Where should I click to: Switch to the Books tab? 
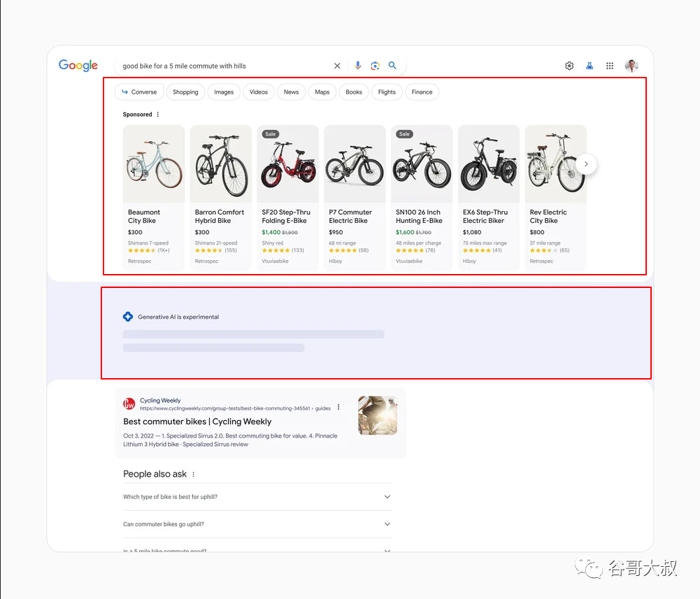click(354, 92)
